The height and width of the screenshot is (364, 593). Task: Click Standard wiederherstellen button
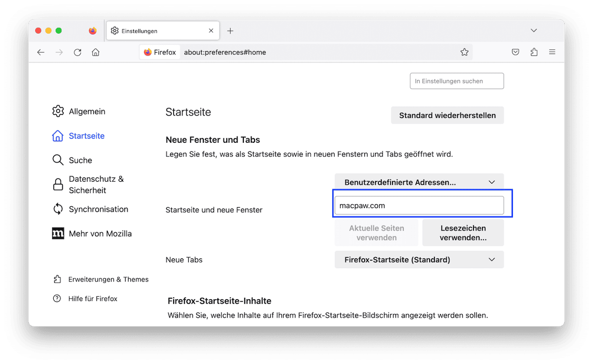(447, 115)
